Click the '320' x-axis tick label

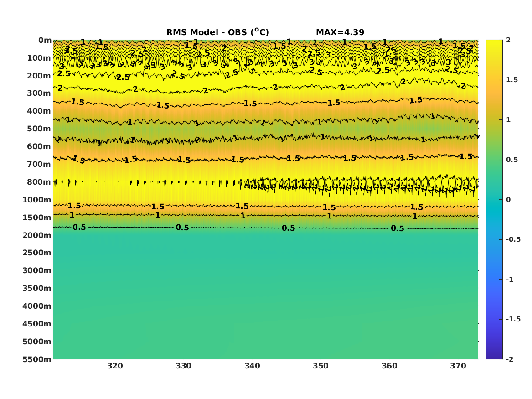point(115,366)
